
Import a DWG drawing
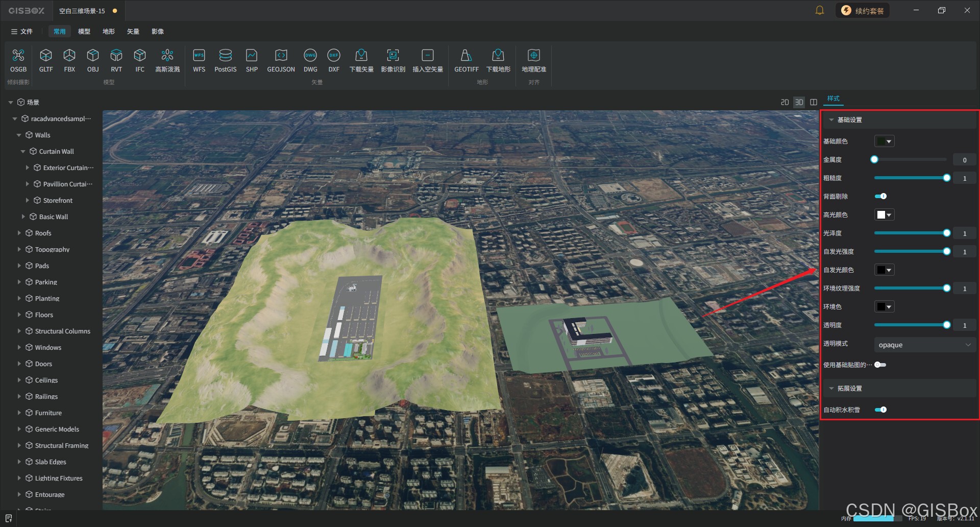click(x=310, y=60)
